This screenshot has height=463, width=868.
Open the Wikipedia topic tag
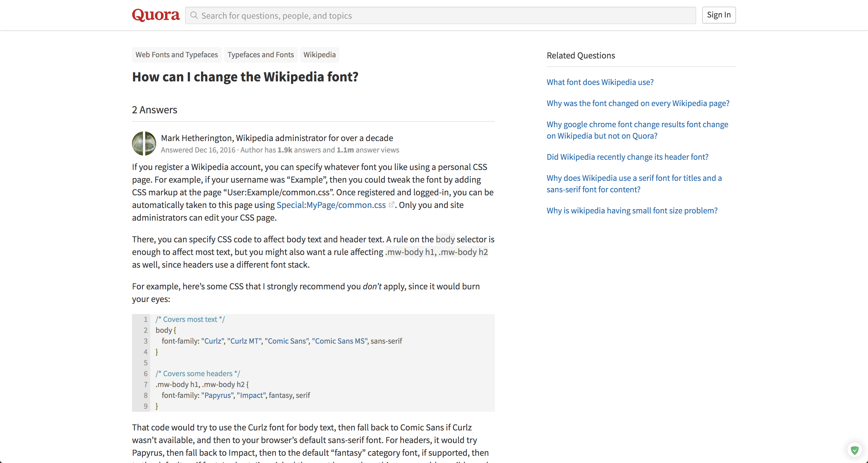pyautogui.click(x=319, y=55)
